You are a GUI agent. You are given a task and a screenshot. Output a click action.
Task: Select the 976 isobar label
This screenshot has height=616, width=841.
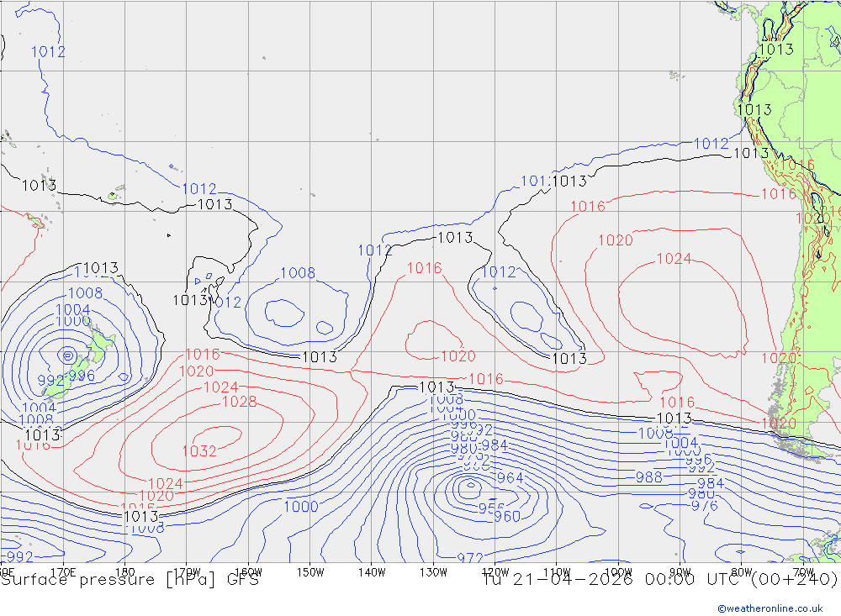tap(705, 506)
